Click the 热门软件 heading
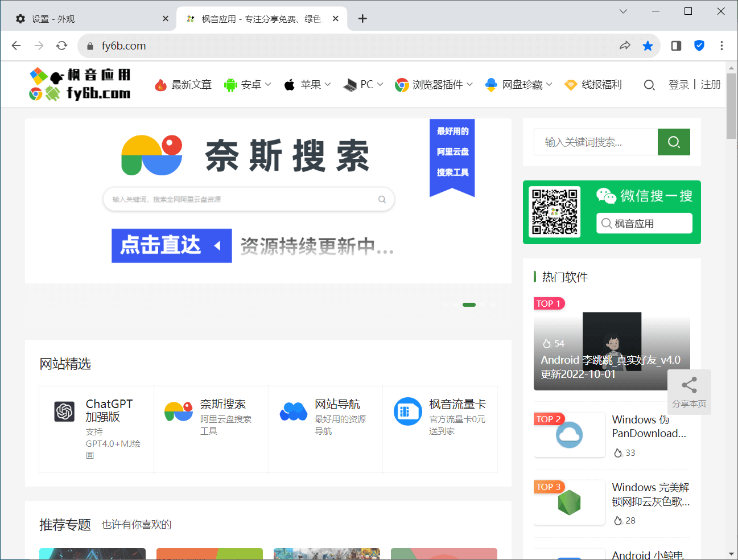 pyautogui.click(x=564, y=277)
